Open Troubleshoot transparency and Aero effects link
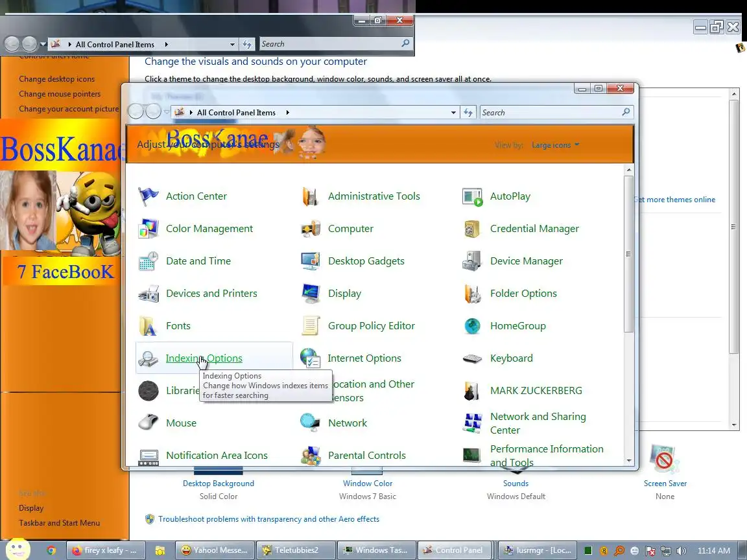The height and width of the screenshot is (560, 747). (x=268, y=519)
